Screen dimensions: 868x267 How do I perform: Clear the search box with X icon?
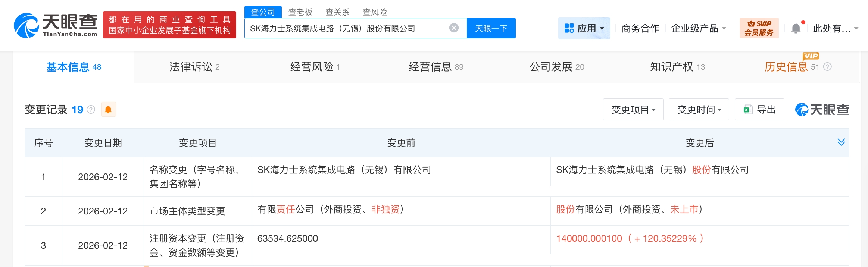tap(454, 28)
